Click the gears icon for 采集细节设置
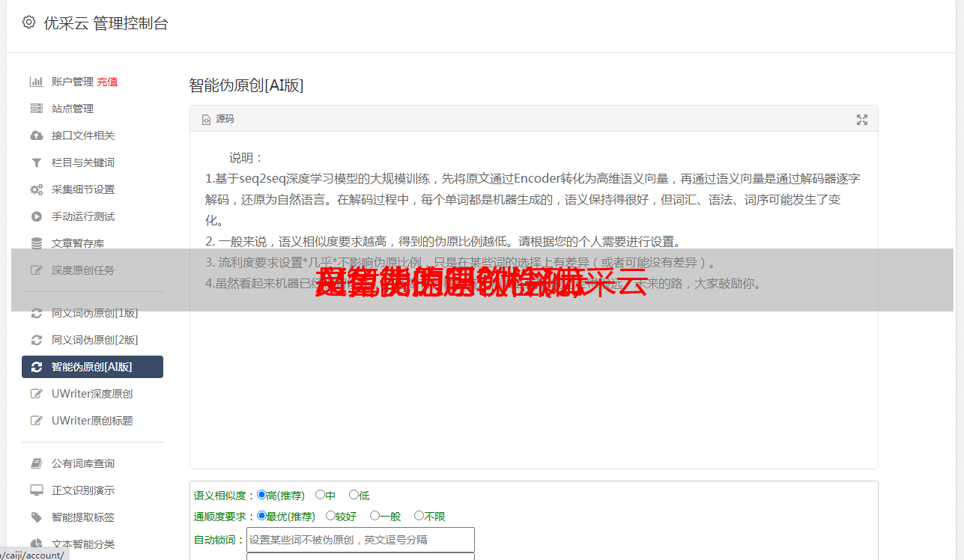 [36, 189]
